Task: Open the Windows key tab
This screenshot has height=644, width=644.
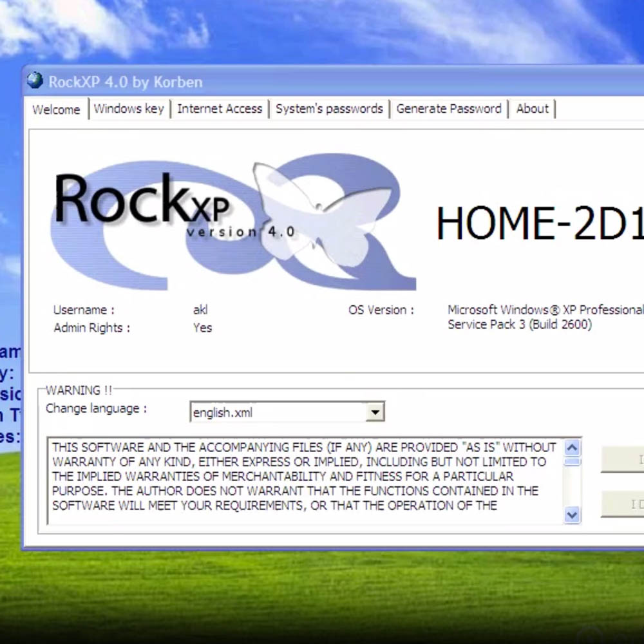Action: pyautogui.click(x=129, y=109)
